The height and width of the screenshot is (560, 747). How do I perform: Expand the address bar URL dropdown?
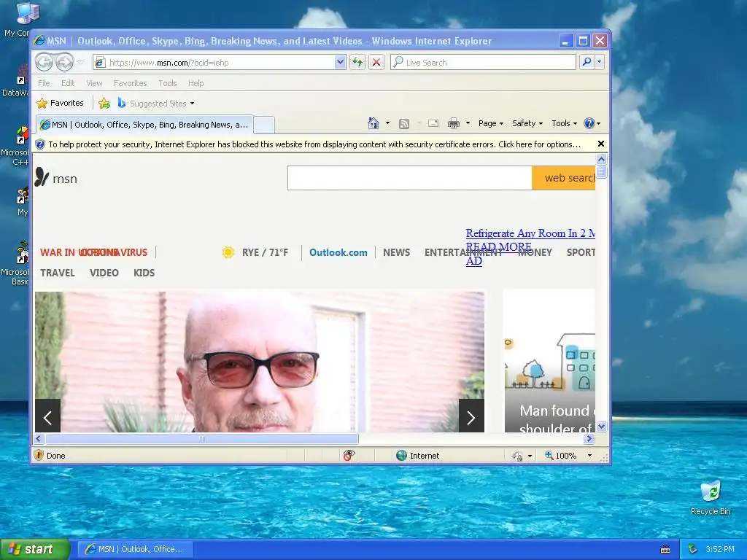click(340, 62)
